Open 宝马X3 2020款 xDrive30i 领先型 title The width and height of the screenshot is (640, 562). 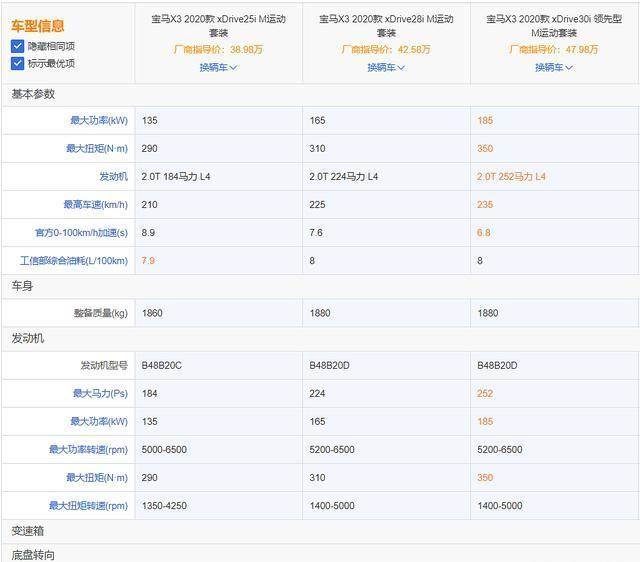pyautogui.click(x=554, y=25)
